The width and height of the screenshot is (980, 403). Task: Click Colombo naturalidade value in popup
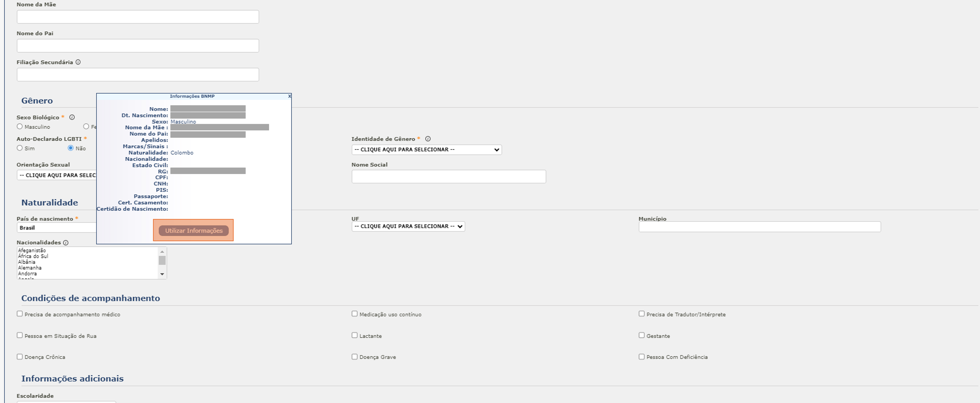tap(182, 153)
